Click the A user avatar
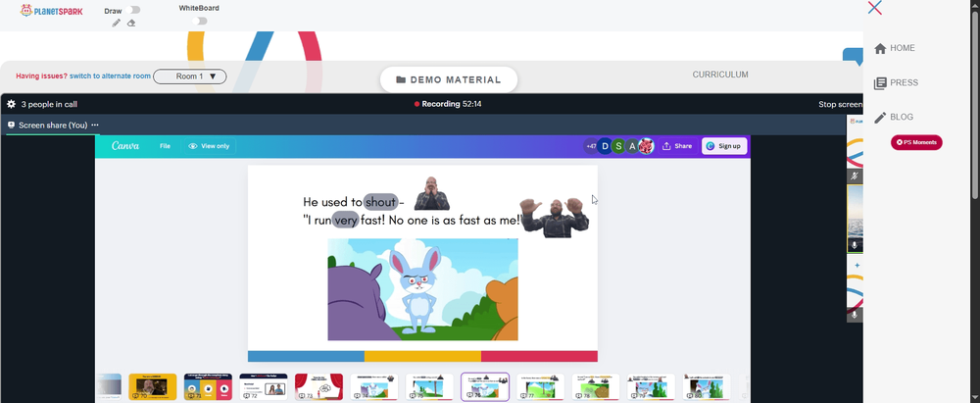The width and height of the screenshot is (980, 403). tap(632, 146)
